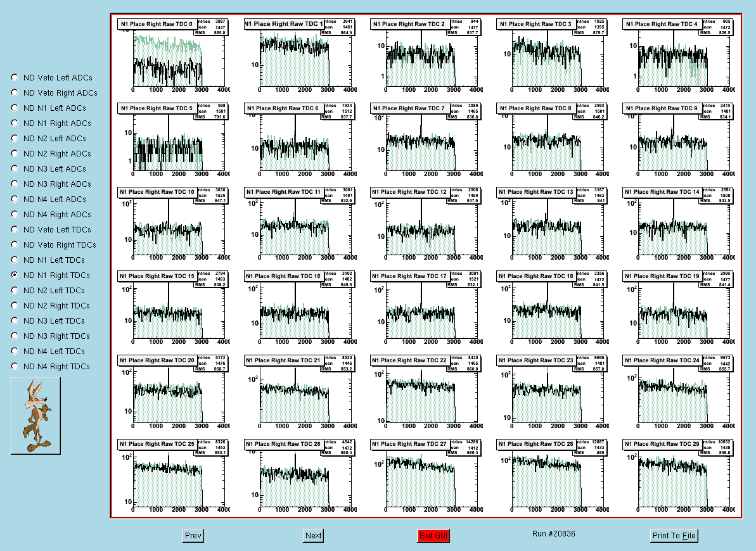Choose ND N3 Right TDCs
This screenshot has width=756, height=551.
click(x=15, y=336)
